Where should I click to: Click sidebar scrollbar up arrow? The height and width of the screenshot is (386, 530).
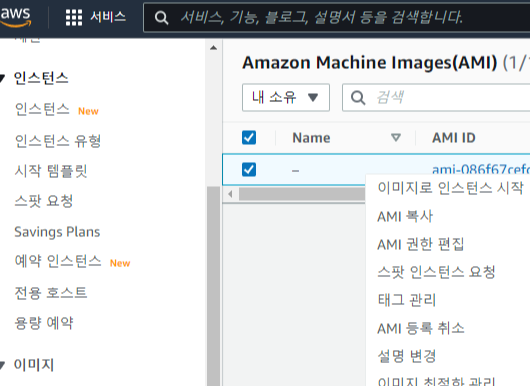click(213, 48)
